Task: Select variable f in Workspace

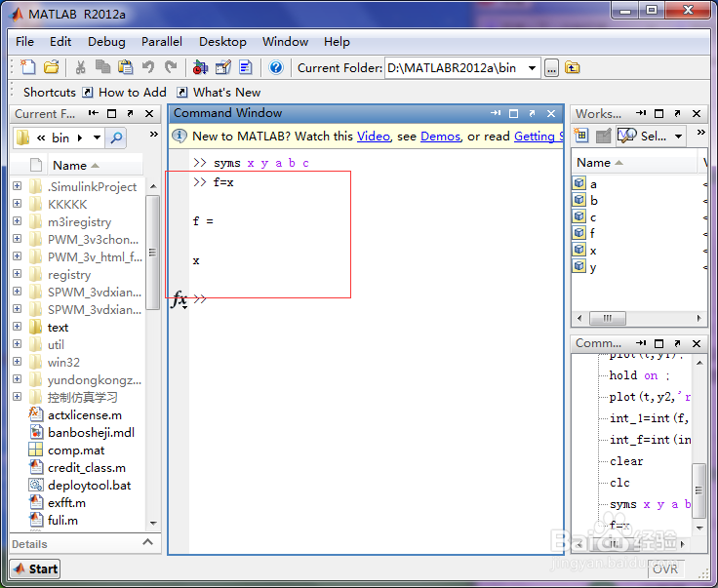Action: coord(592,233)
